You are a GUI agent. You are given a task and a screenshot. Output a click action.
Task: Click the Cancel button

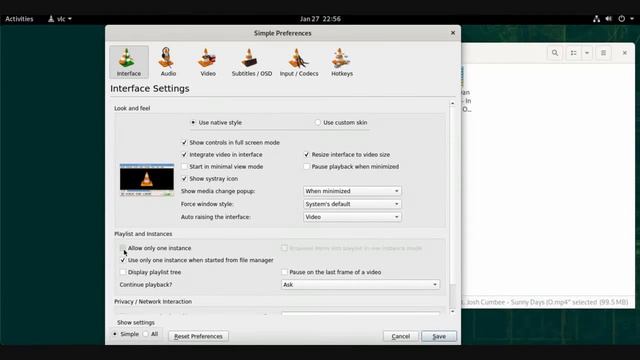400,336
